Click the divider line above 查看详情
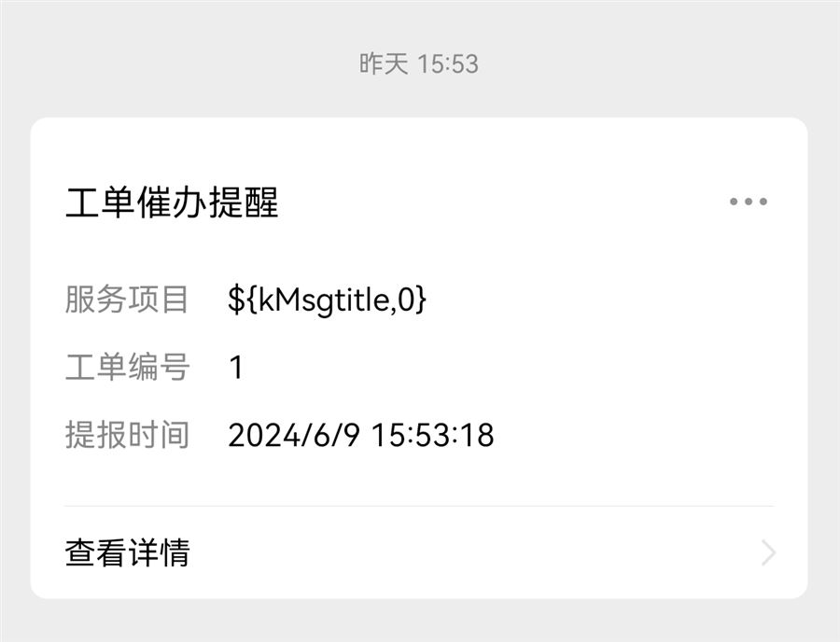Screen dimensions: 840x642 pyautogui.click(x=419, y=506)
